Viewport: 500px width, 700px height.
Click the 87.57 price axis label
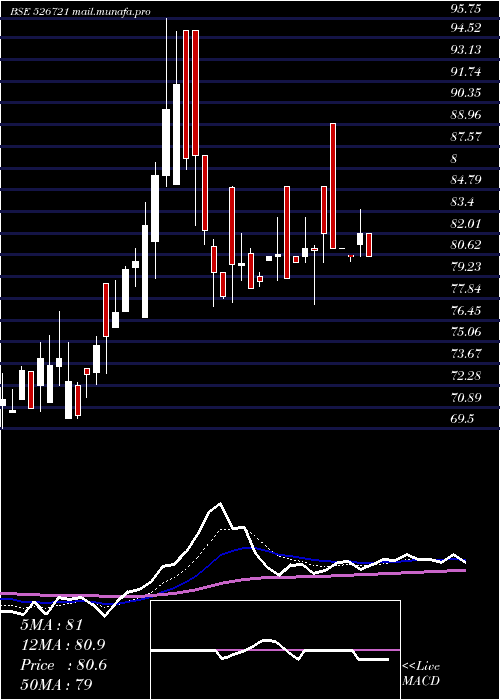click(466, 137)
